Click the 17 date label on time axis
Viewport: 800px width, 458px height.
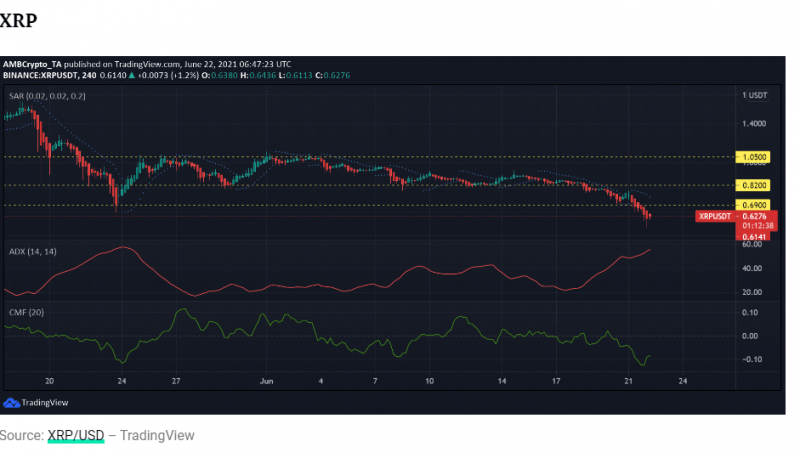(556, 381)
